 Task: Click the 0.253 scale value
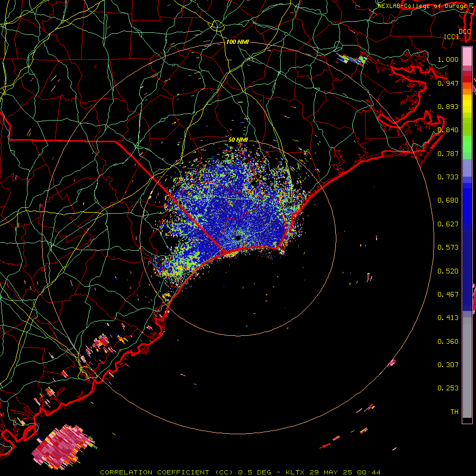coord(448,388)
